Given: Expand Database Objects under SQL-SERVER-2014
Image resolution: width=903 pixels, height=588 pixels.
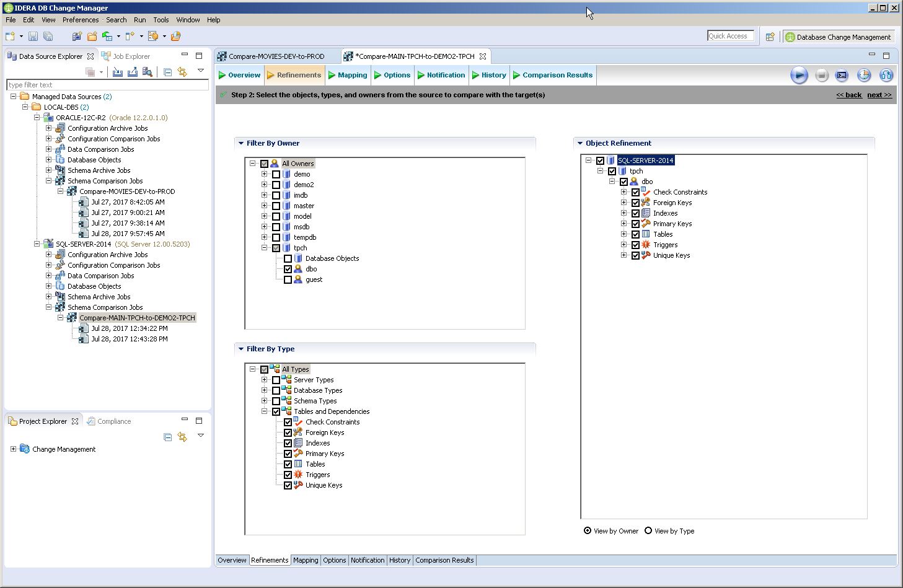Looking at the screenshot, I should click(x=49, y=286).
